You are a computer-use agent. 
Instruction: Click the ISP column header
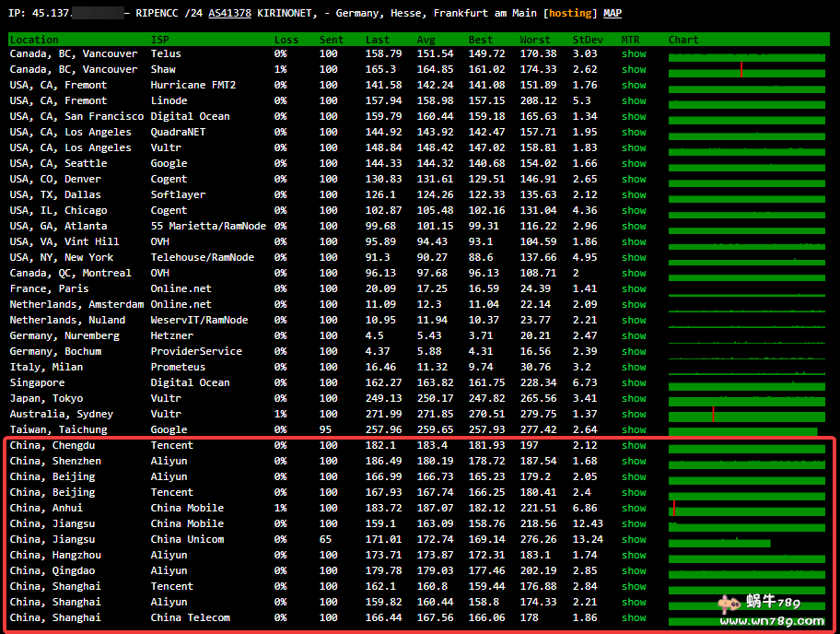(159, 40)
